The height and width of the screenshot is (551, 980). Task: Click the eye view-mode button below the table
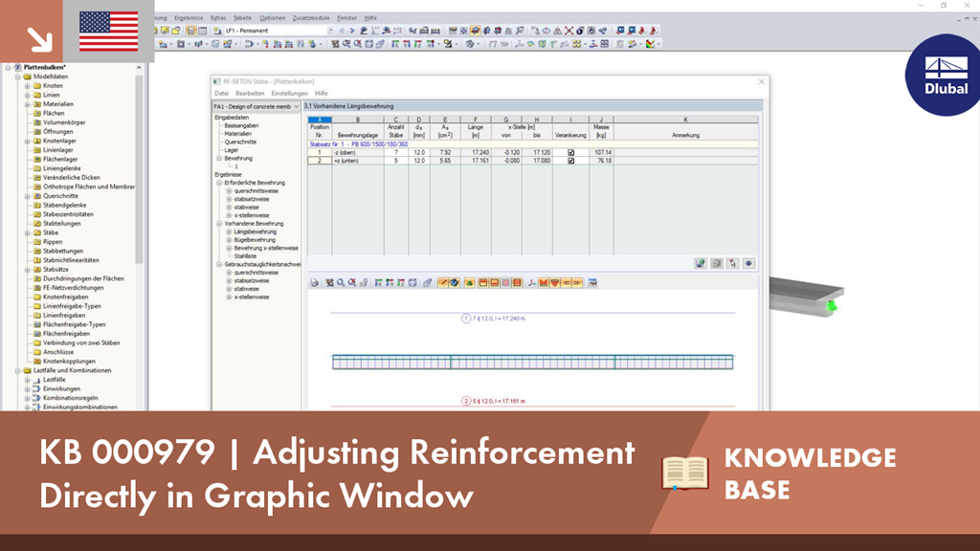click(748, 264)
